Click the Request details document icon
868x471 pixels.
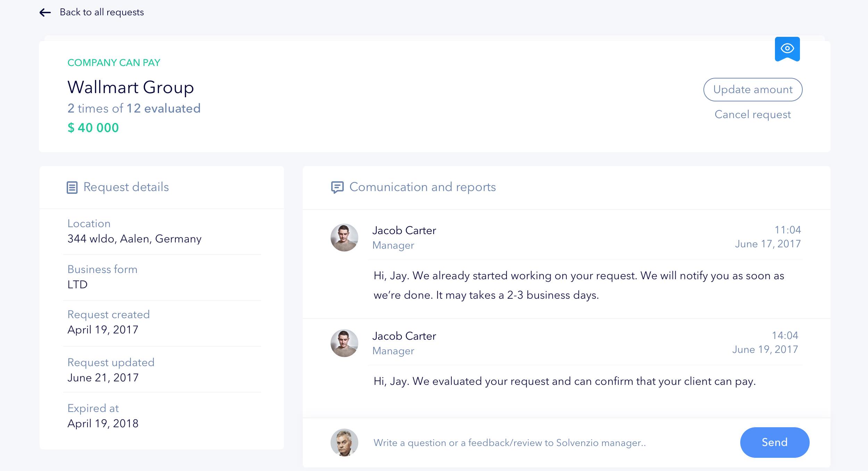coord(72,188)
